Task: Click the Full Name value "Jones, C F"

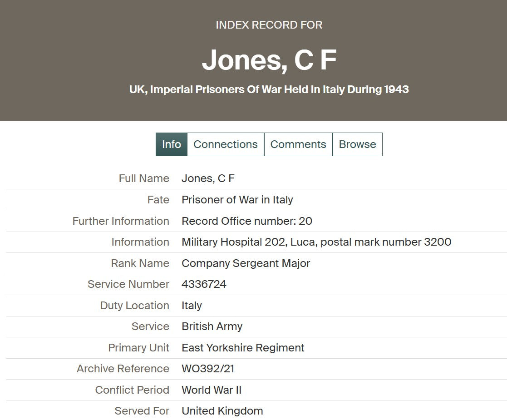Action: [x=208, y=178]
